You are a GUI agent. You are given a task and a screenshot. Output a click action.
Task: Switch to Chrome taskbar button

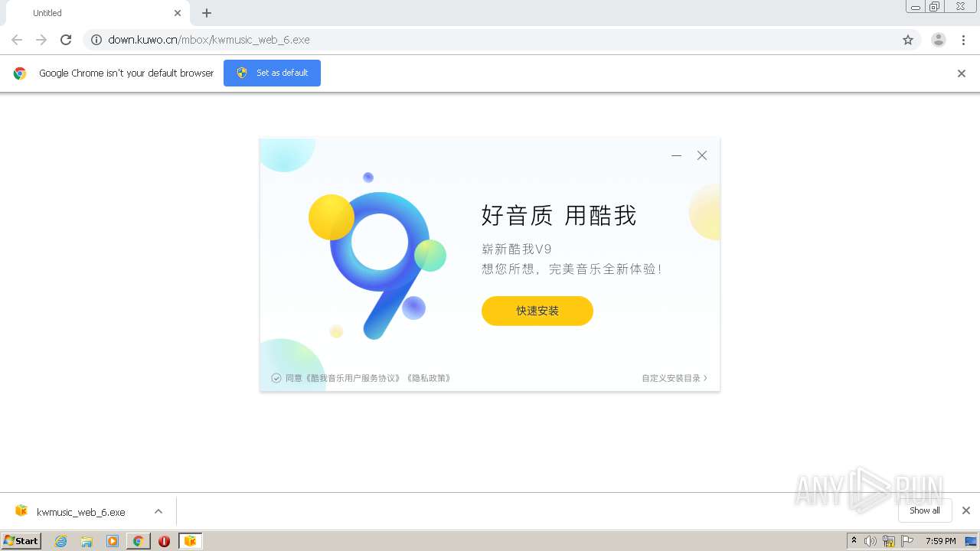(139, 541)
